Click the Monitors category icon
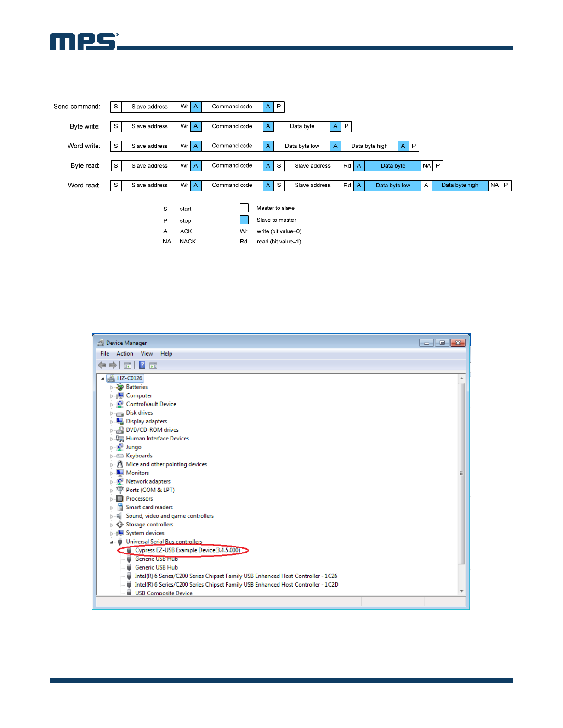Viewport: 563px width, 728px height. [120, 473]
